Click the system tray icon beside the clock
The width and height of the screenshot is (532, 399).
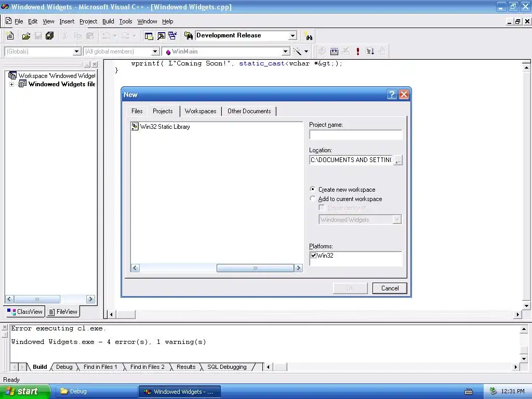[494, 392]
